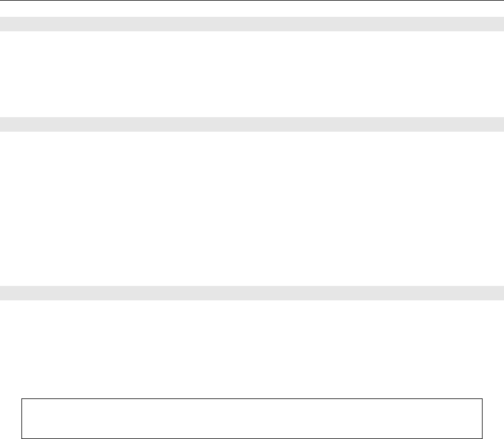The width and height of the screenshot is (504, 439).
Task: Click the white space above the first gray bar
Action: [x=252, y=9]
